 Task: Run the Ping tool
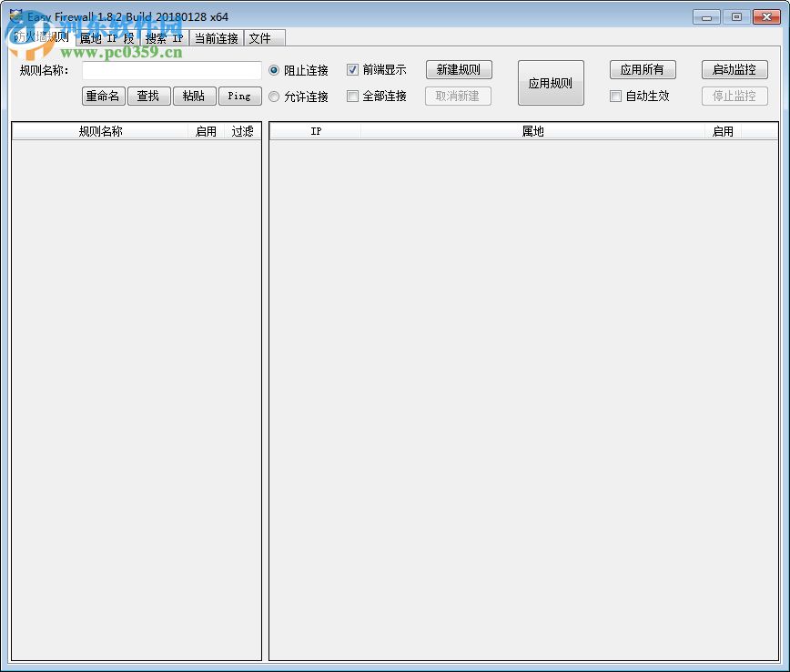click(x=239, y=96)
